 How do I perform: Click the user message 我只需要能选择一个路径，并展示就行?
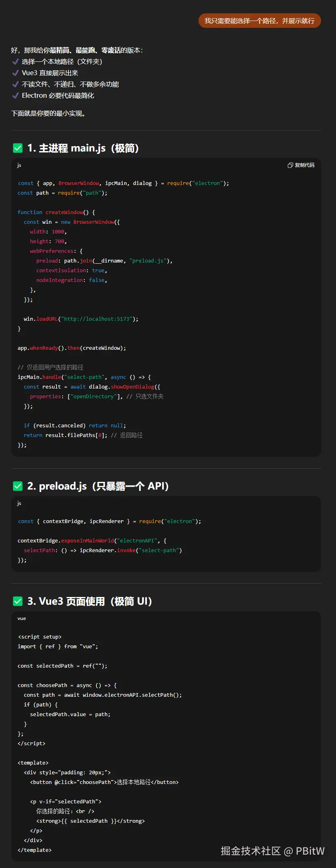pyautogui.click(x=259, y=21)
